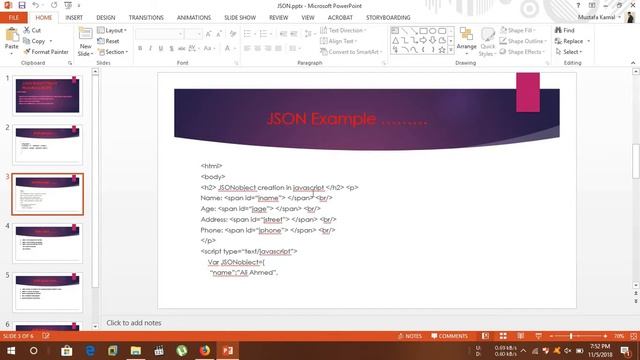Open STORYBOARDING tab
The height and width of the screenshot is (360, 640).
coord(388,18)
